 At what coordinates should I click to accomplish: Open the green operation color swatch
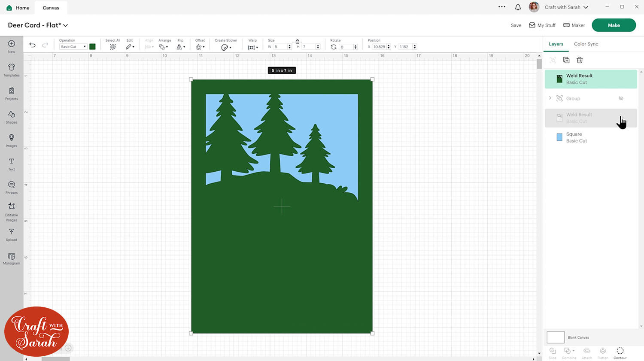click(x=92, y=46)
